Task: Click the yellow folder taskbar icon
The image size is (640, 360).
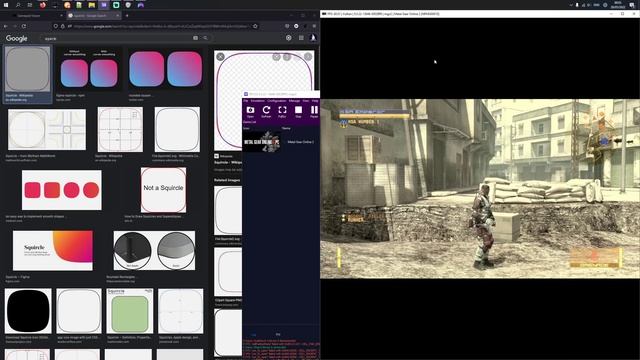Action: point(91,5)
